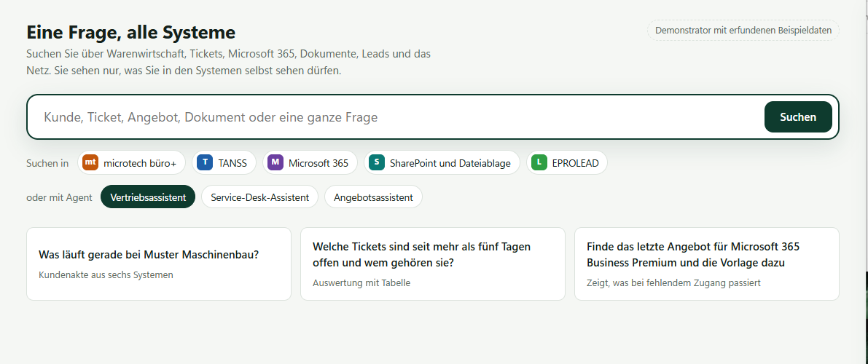Open the open-tickets five days example card
The height and width of the screenshot is (364, 868).
point(433,264)
